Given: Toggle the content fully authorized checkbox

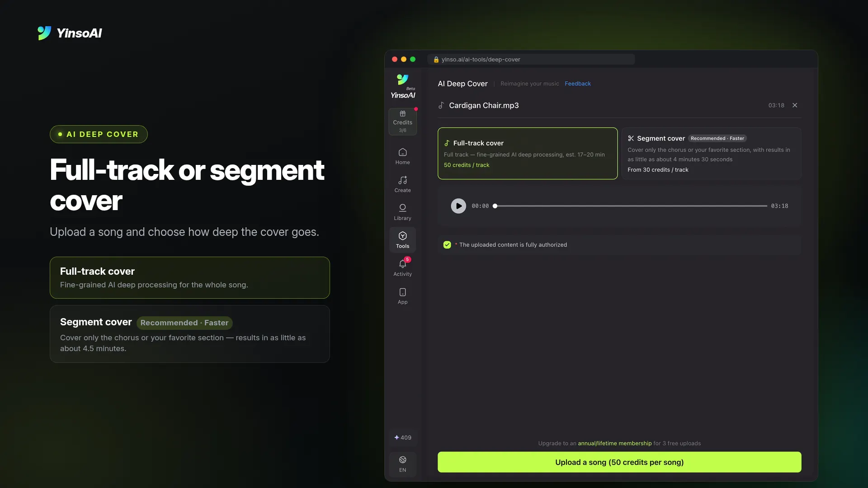Looking at the screenshot, I should coord(447,245).
